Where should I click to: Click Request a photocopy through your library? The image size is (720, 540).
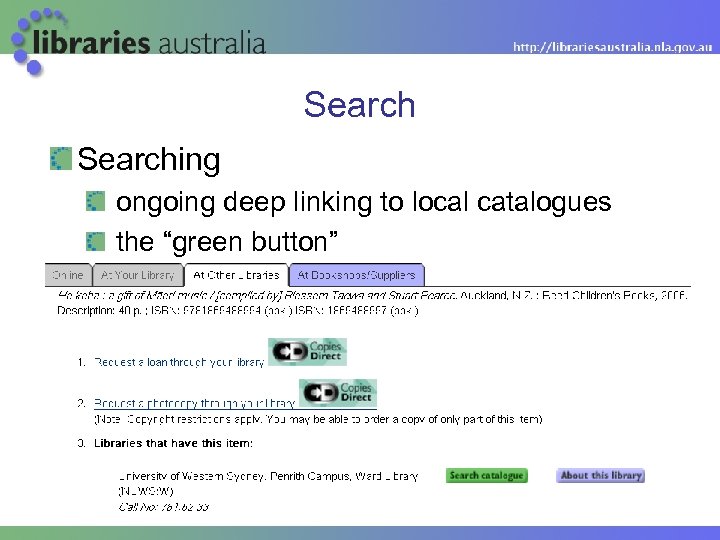coord(194,403)
